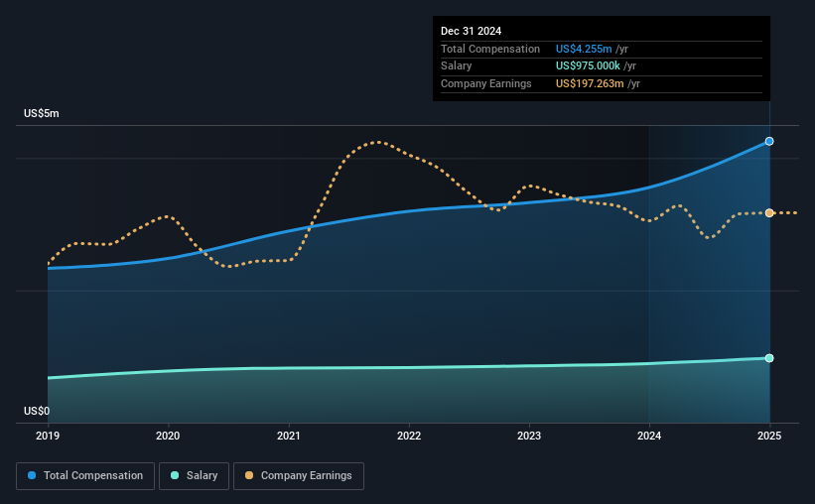The image size is (815, 504).
Task: Click the Company Earnings label in tooltip
Action: coord(486,83)
